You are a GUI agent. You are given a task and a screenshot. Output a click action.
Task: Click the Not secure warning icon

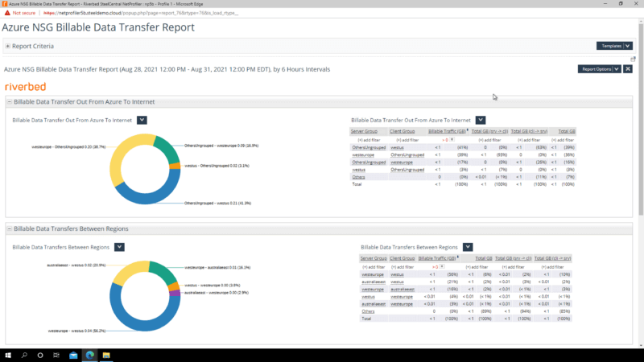point(7,13)
